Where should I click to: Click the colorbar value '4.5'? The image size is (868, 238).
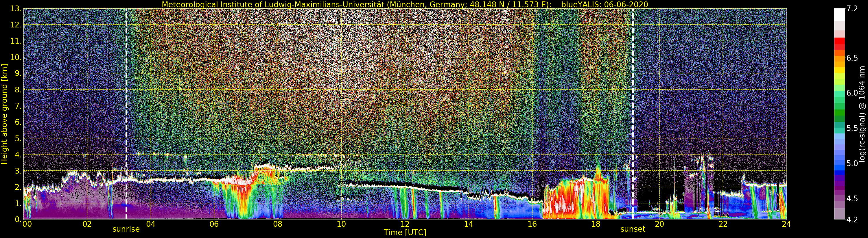click(852, 199)
